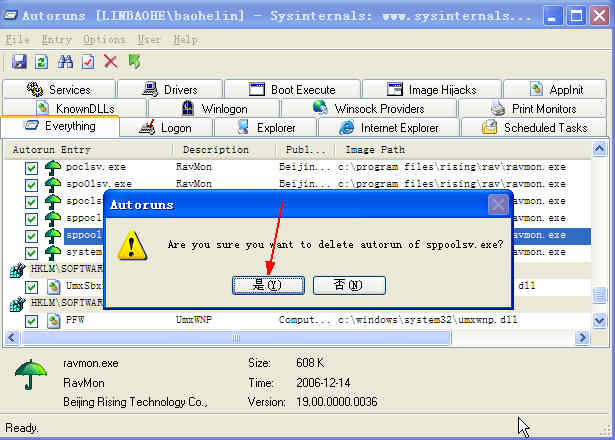Sort by the Image Path column header
The height and width of the screenshot is (440, 615).
[463, 150]
